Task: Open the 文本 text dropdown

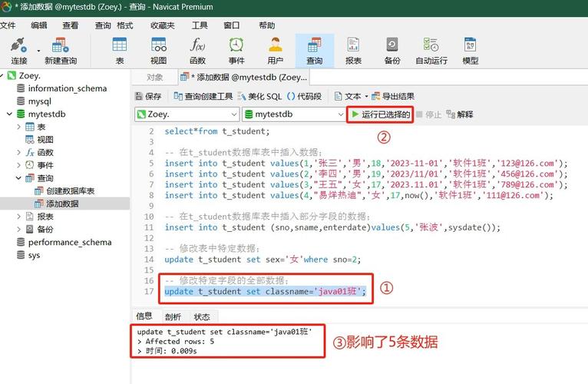Action: click(351, 97)
